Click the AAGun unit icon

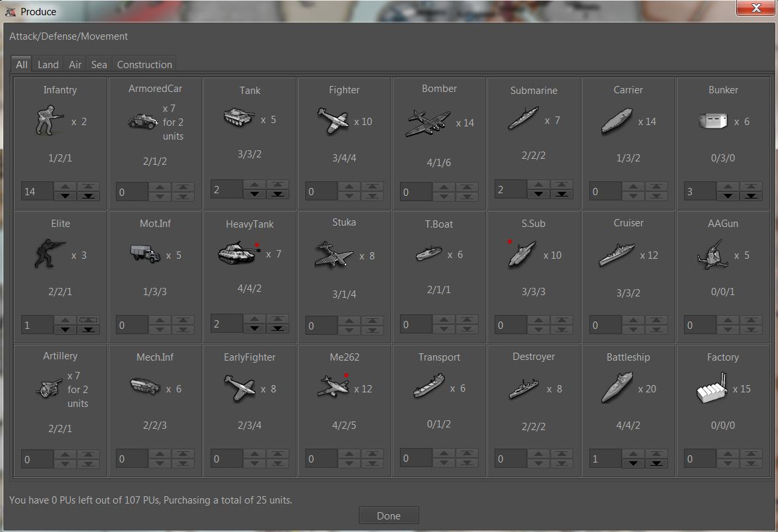(712, 255)
